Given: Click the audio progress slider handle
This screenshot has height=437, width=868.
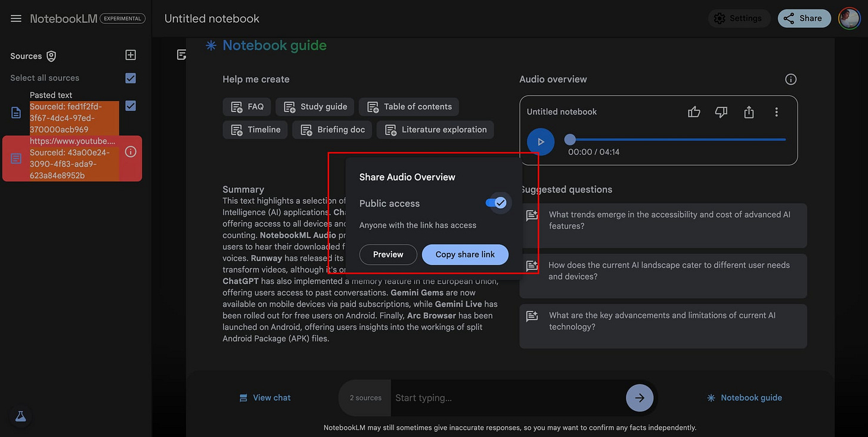Looking at the screenshot, I should tap(570, 140).
